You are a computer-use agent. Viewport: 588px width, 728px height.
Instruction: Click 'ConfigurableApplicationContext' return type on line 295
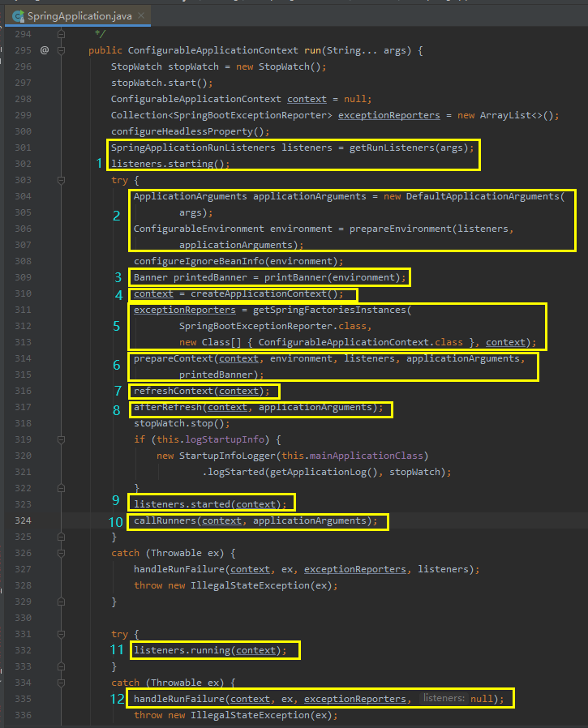212,50
